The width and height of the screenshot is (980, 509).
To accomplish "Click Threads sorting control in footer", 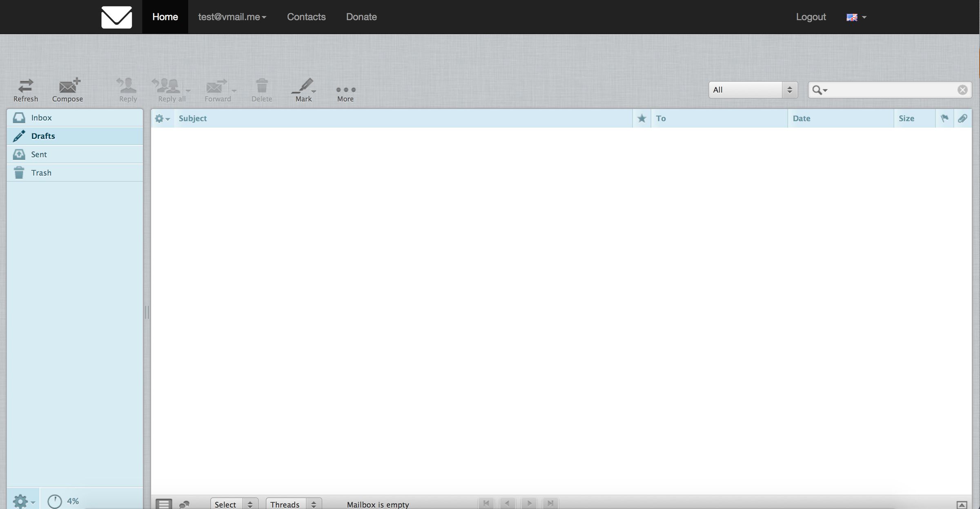I will click(292, 504).
